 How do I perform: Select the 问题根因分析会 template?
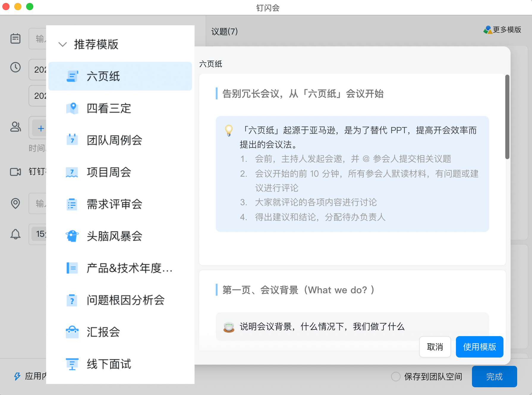(x=120, y=300)
